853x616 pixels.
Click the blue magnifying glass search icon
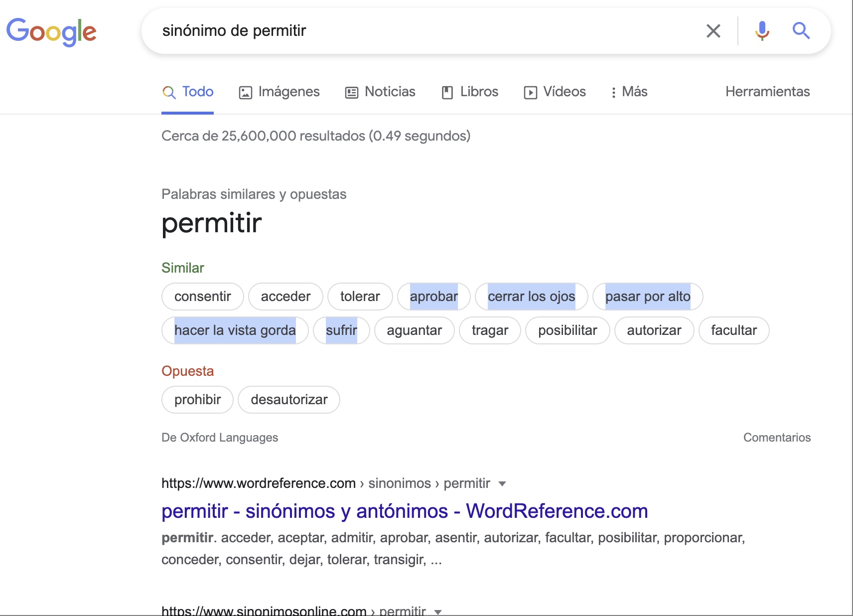click(801, 31)
